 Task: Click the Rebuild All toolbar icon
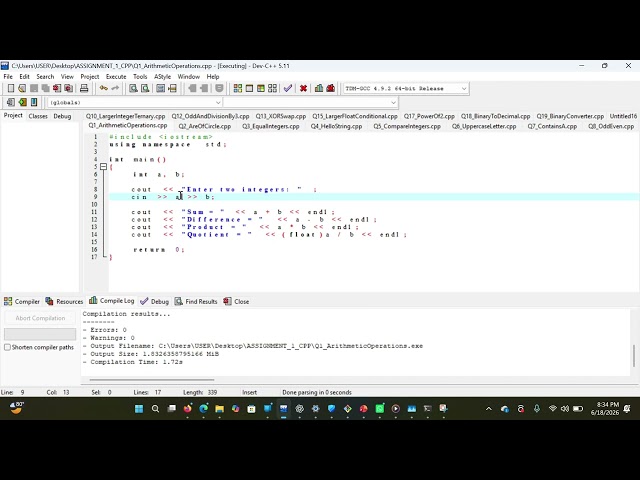272,88
